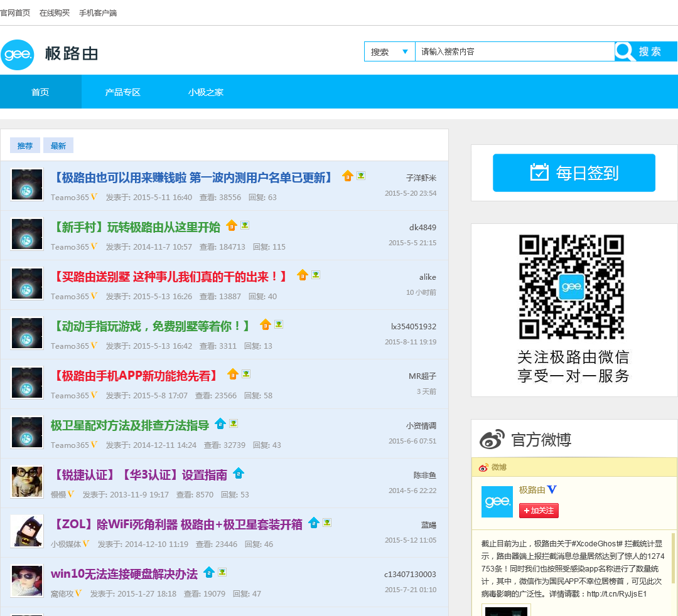Open the search type dropdown arrow
The image size is (678, 616).
pyautogui.click(x=405, y=52)
